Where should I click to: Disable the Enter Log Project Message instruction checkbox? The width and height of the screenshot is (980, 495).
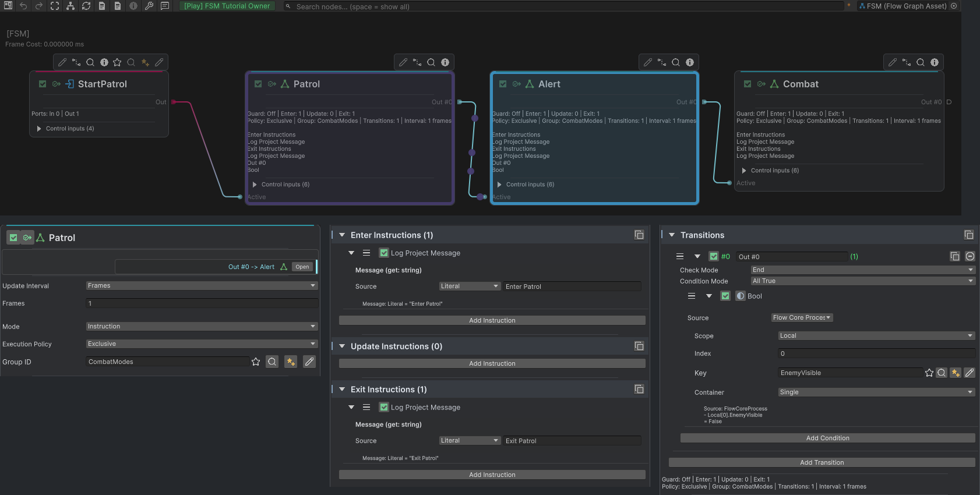pos(384,253)
